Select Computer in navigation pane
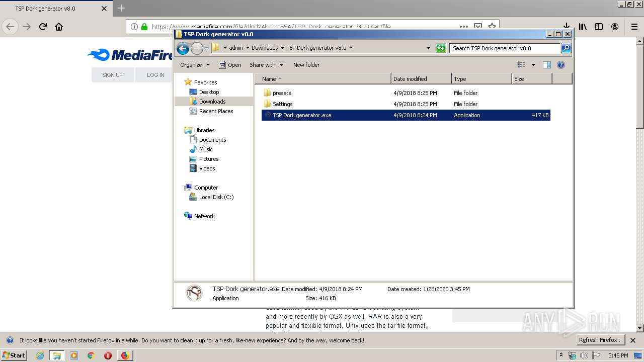644x362 pixels. pos(206,188)
